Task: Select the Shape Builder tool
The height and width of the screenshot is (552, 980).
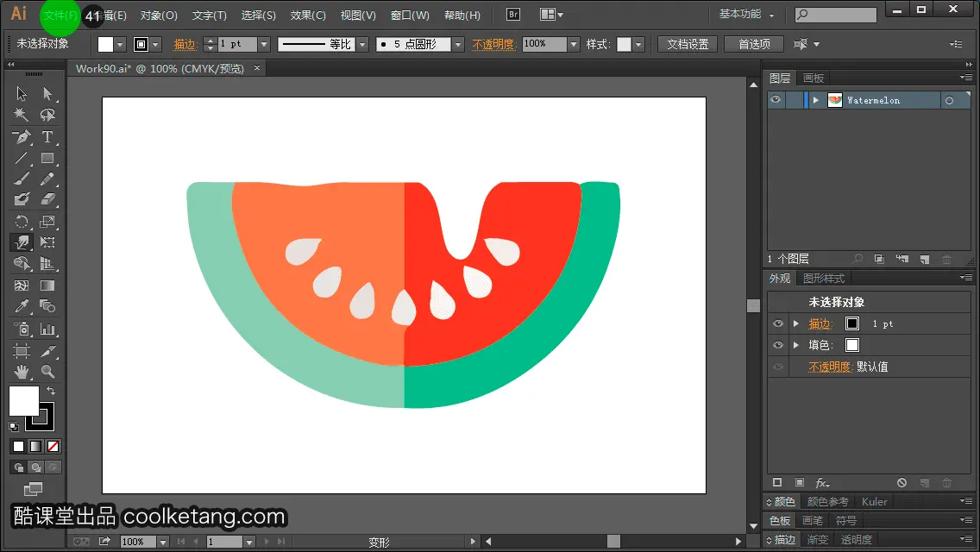Action: [22, 263]
